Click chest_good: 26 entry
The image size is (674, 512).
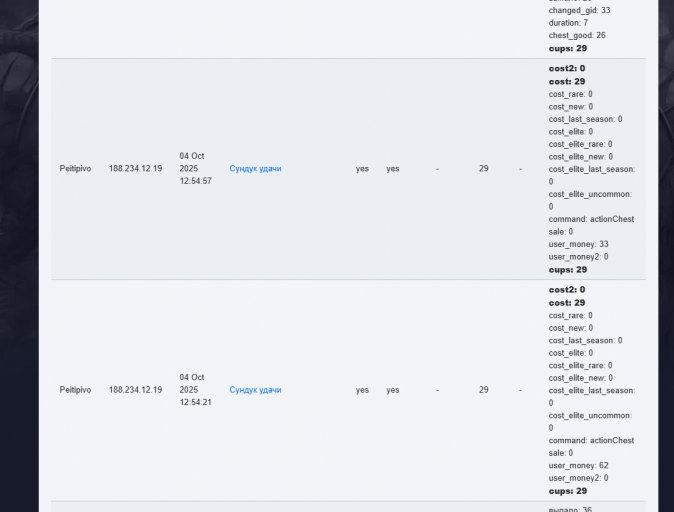coord(577,35)
